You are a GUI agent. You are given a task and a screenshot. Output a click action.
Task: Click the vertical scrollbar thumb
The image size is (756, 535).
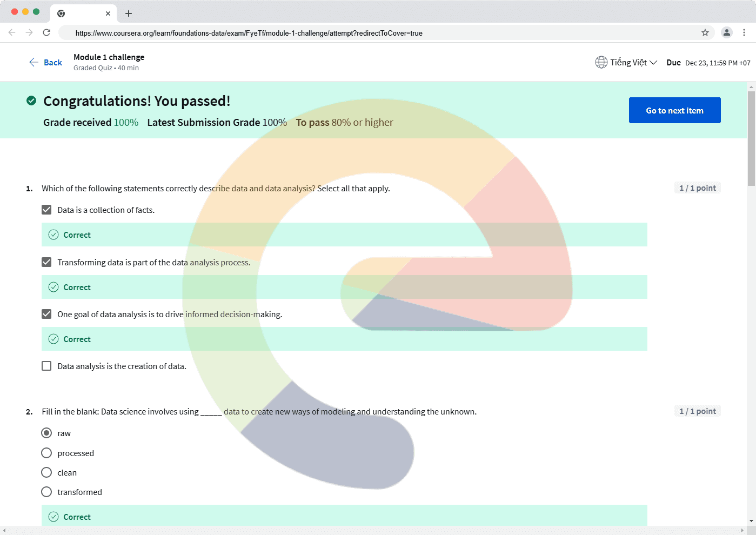point(751,138)
